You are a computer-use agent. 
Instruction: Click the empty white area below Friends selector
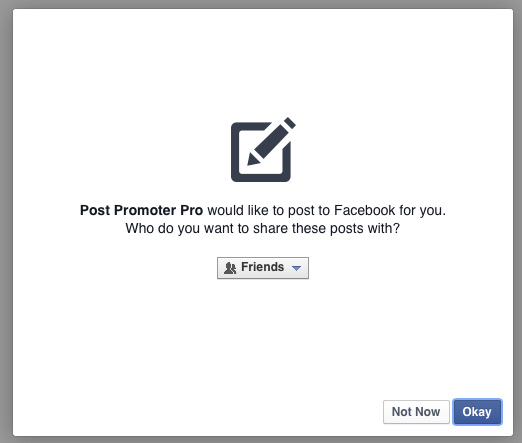click(263, 333)
